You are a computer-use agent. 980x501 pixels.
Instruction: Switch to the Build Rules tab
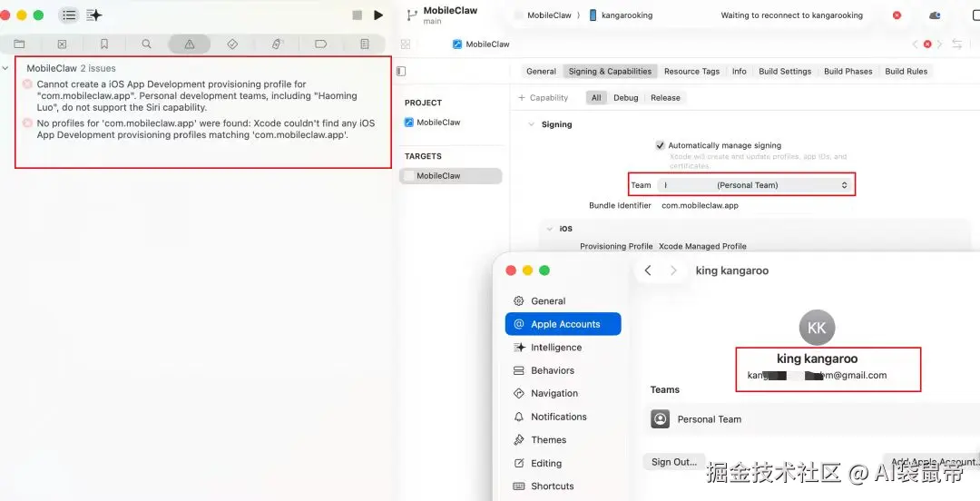906,72
